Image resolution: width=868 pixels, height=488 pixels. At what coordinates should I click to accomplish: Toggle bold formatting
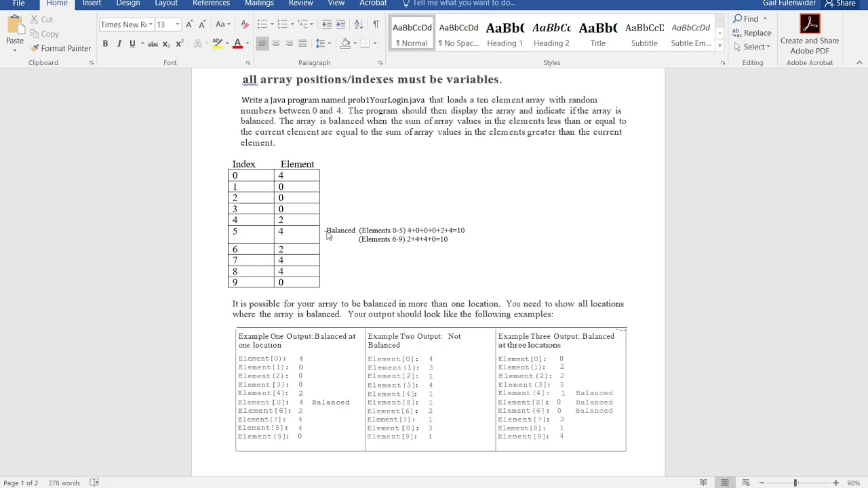coord(105,44)
